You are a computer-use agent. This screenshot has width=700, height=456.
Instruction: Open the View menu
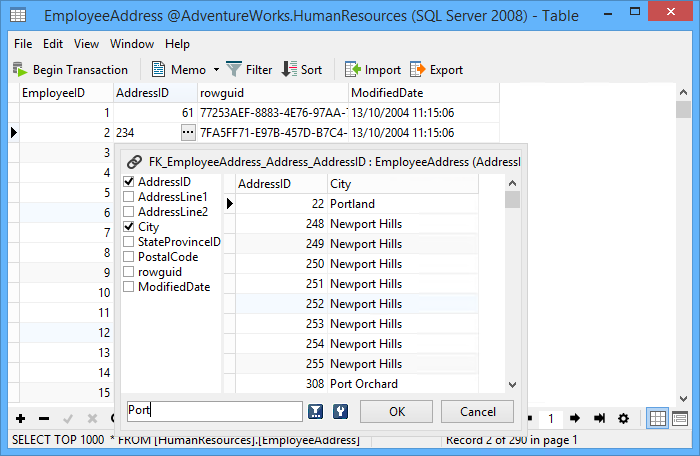pyautogui.click(x=86, y=44)
